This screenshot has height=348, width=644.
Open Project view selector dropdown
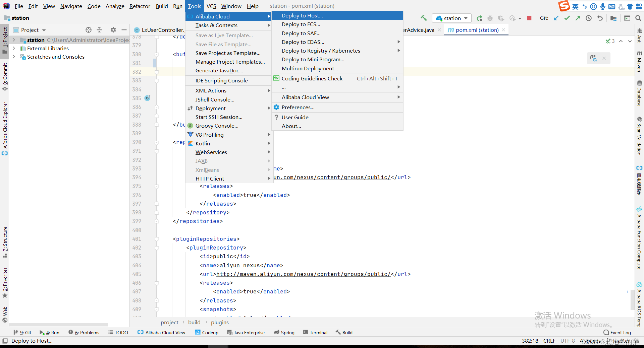tap(30, 30)
